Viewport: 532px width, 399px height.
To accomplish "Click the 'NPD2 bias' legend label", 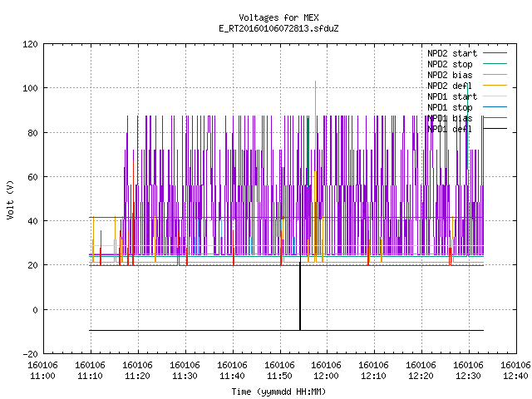I will (450, 75).
